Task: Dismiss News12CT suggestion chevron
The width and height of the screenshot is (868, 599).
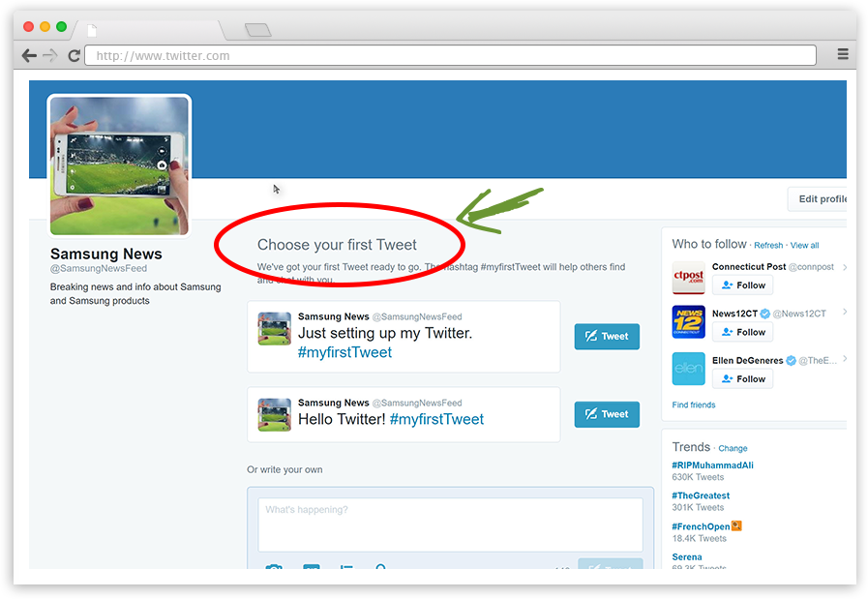Action: pos(845,312)
